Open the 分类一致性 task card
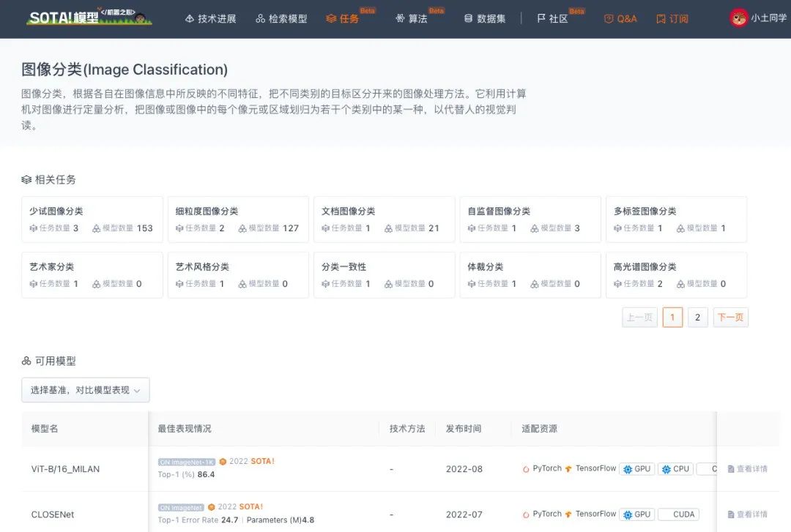This screenshot has width=791, height=532. point(385,275)
